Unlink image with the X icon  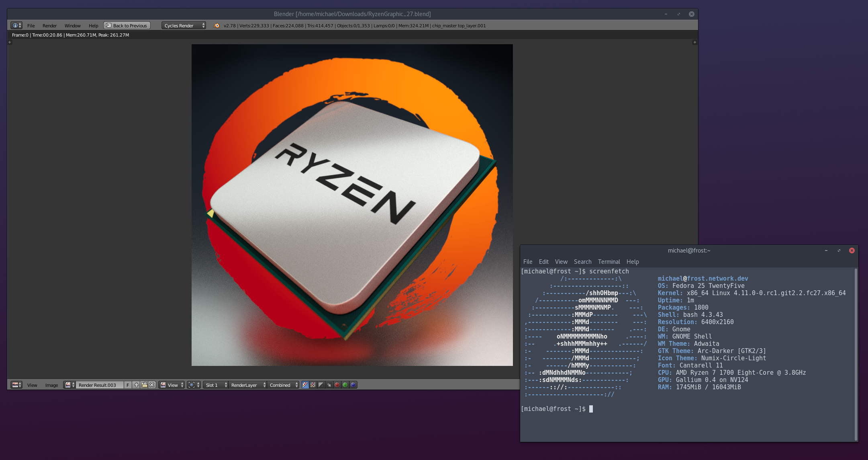[x=152, y=385]
